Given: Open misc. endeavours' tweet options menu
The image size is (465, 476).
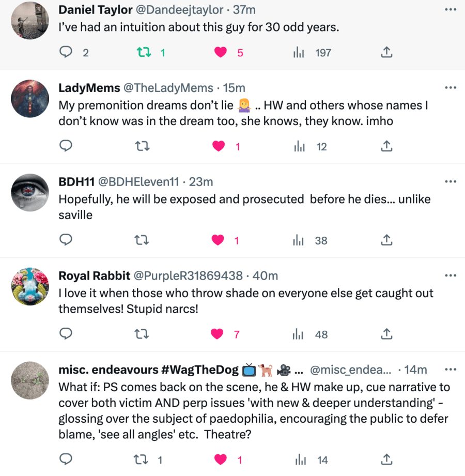Looking at the screenshot, I should (451, 370).
